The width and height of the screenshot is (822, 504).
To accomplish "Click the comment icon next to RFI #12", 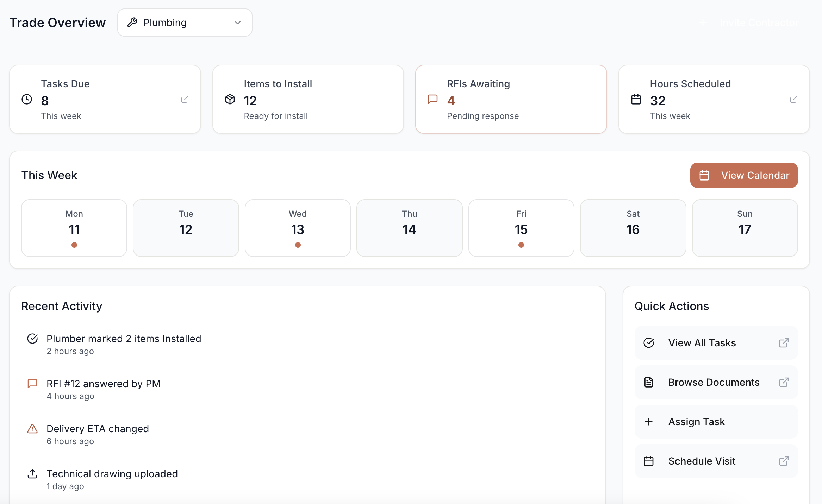I will (x=32, y=384).
